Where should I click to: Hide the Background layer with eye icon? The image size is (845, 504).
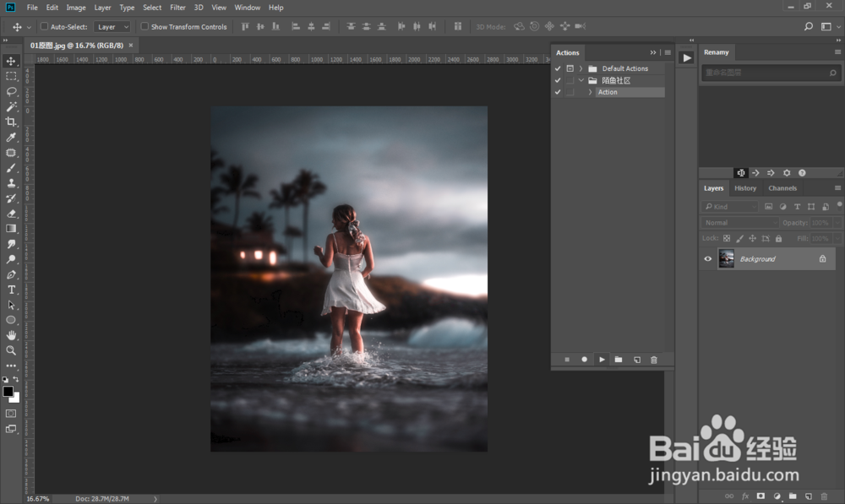(708, 259)
